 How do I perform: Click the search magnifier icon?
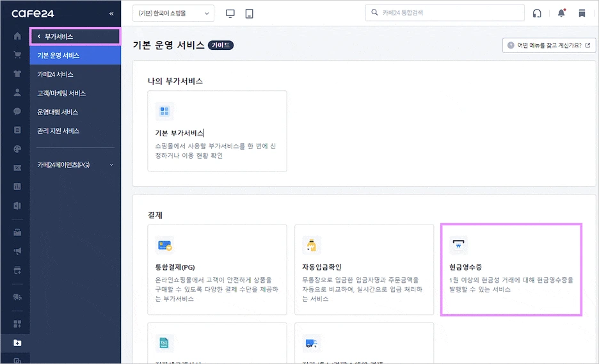tap(375, 13)
